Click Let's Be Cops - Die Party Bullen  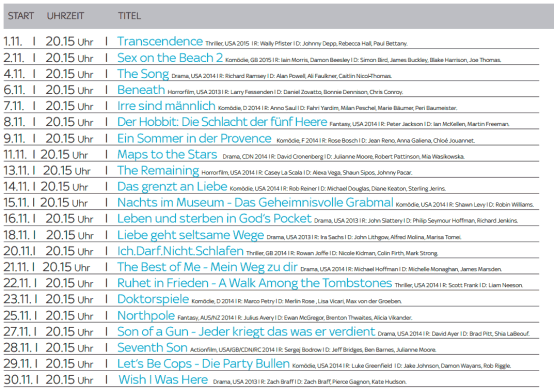click(204, 364)
